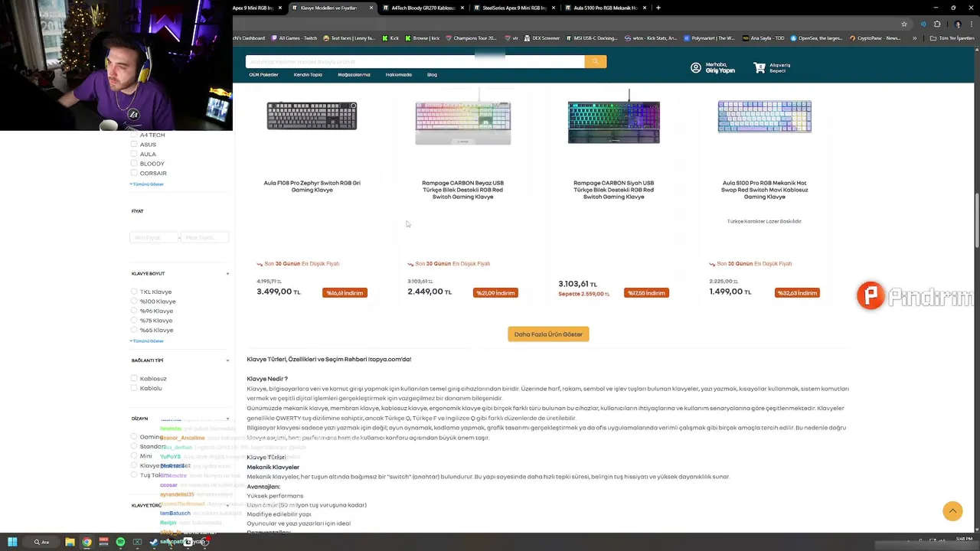Select the TKL Klavye size option
Viewport: 980px width, 551px height.
[x=134, y=292]
